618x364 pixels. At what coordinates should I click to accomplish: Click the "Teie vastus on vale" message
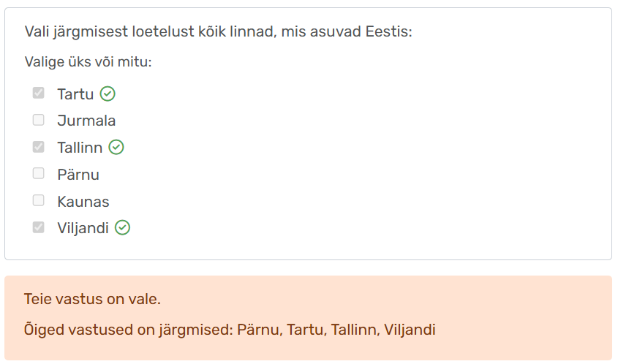92,299
